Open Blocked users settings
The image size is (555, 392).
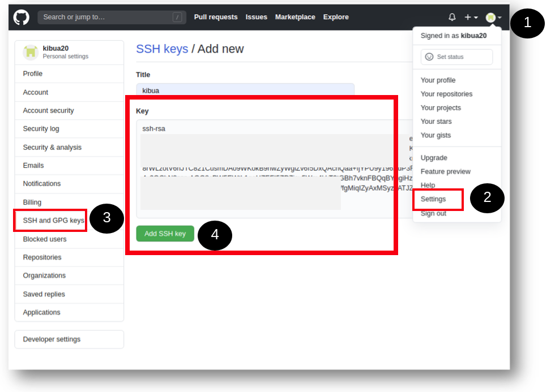(x=69, y=239)
